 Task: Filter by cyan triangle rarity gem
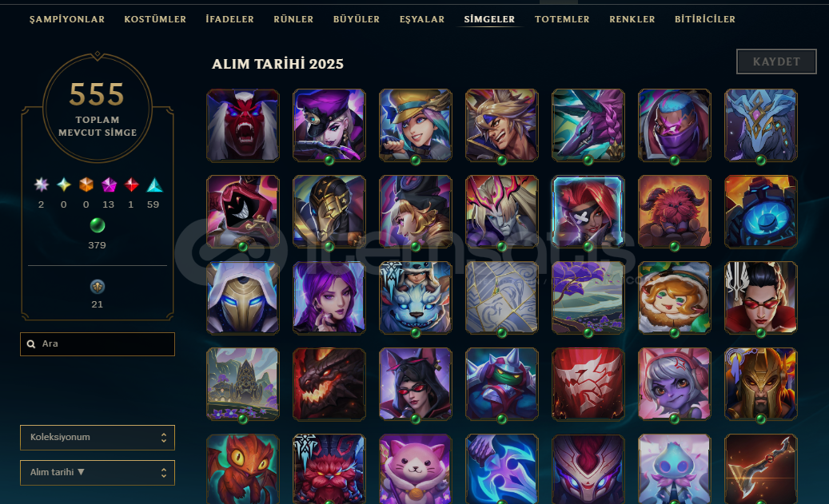[154, 185]
